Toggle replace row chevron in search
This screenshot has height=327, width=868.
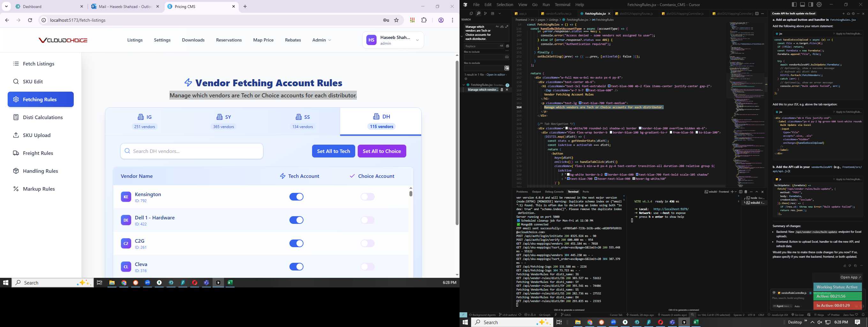click(x=462, y=36)
